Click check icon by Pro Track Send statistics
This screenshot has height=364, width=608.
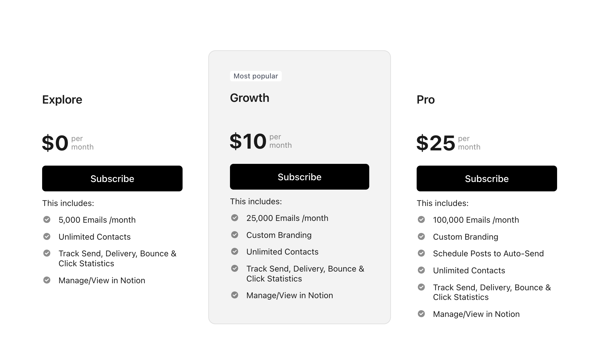[x=421, y=287]
